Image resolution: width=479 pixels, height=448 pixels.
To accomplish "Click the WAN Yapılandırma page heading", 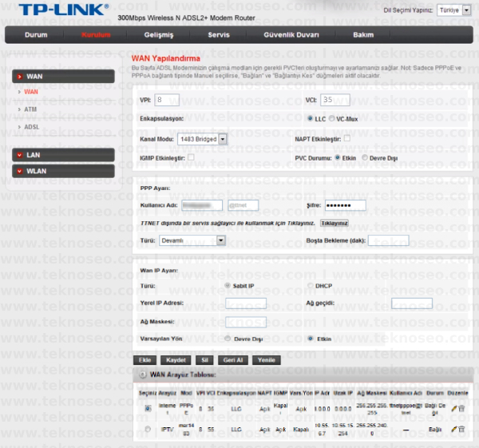I will click(166, 58).
